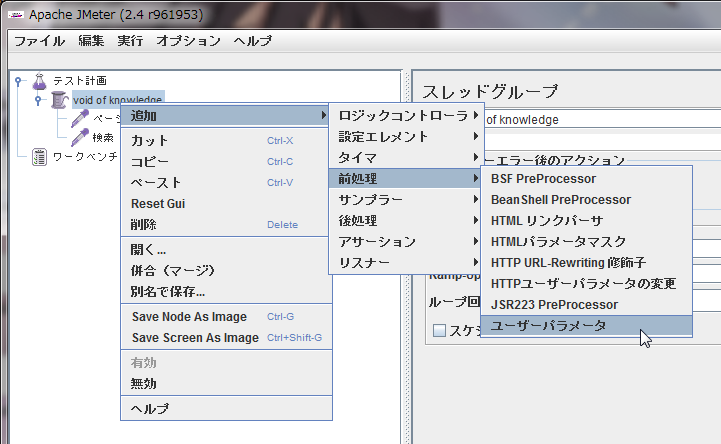Select Save Node As Image
Image resolution: width=721 pixels, height=444 pixels.
pyautogui.click(x=225, y=317)
